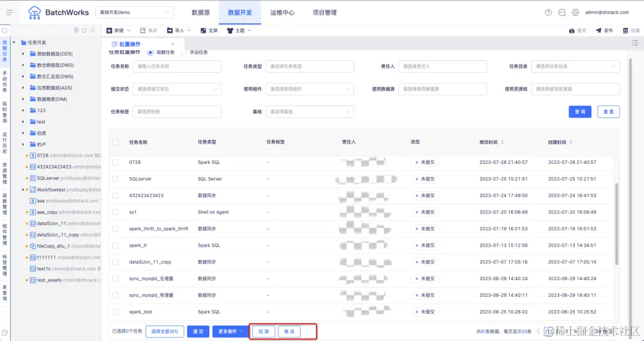This screenshot has height=341, width=644.
Task: Open the message chat bubble icon
Action: [562, 13]
